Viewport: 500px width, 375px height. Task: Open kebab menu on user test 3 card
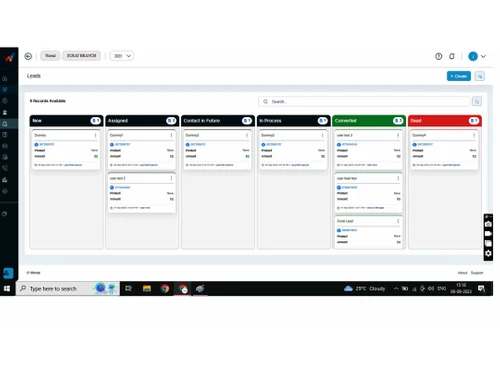pyautogui.click(x=398, y=135)
